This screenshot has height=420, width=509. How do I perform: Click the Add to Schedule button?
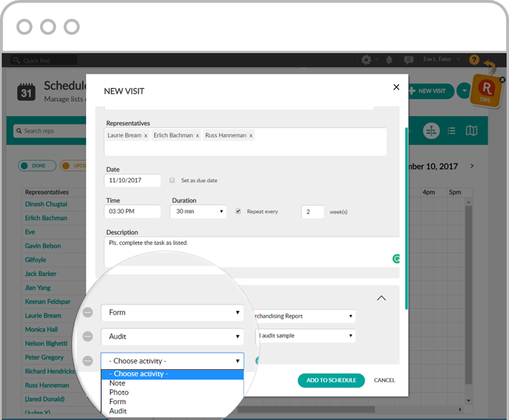331,380
